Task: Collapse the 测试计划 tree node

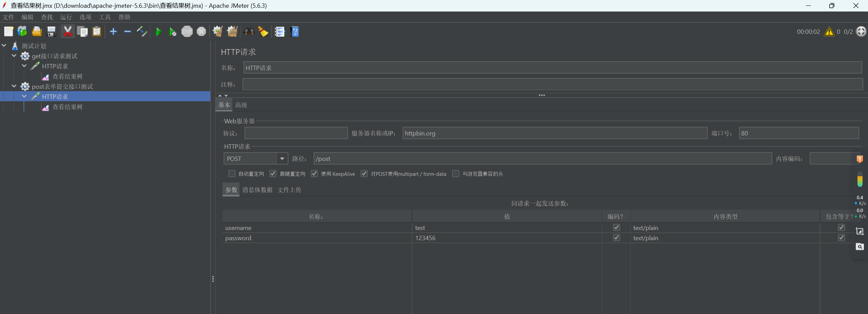Action: [x=4, y=45]
